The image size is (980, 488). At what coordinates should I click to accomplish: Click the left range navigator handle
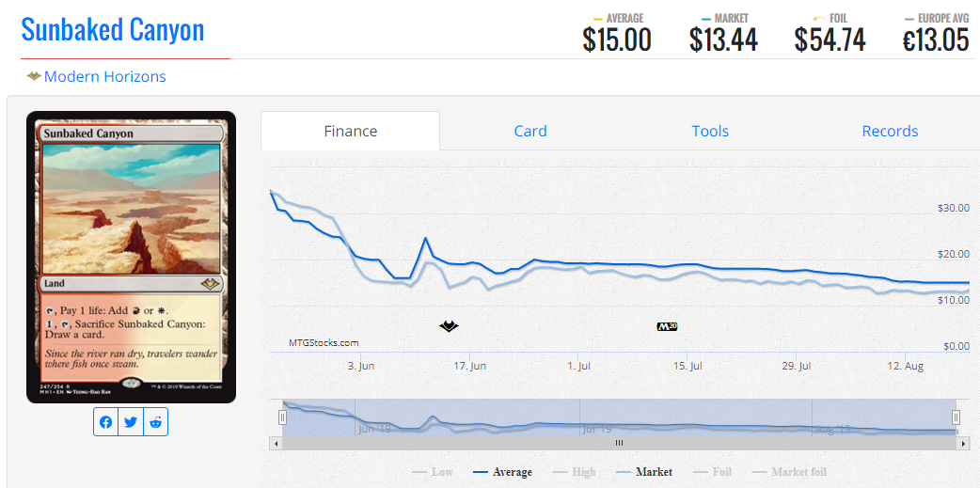pos(282,417)
